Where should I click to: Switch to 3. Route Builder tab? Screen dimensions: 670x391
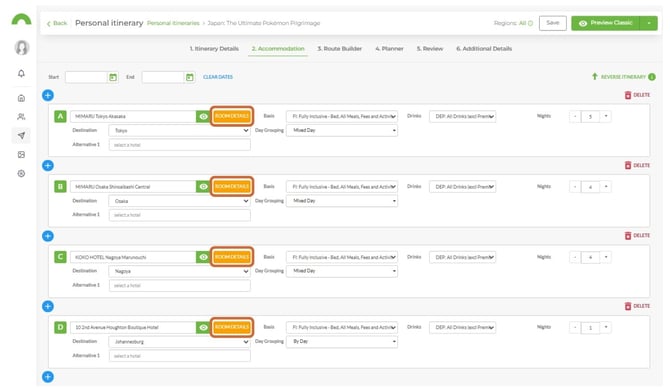click(339, 49)
